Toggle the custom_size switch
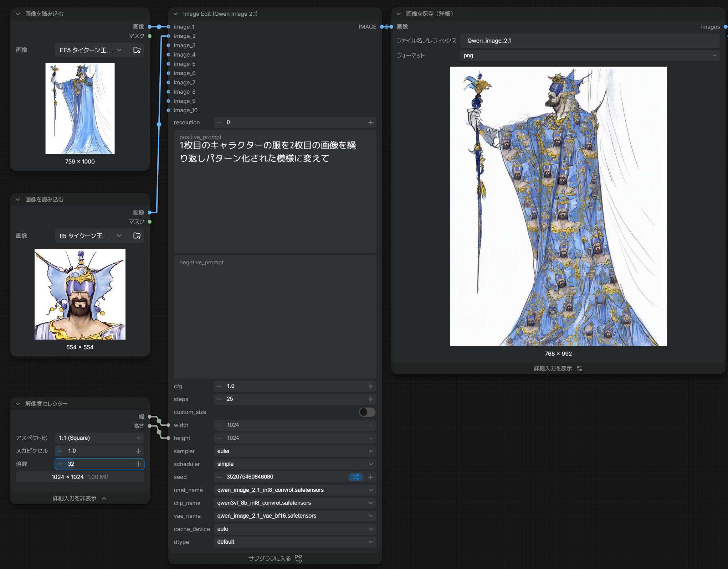 click(x=367, y=412)
